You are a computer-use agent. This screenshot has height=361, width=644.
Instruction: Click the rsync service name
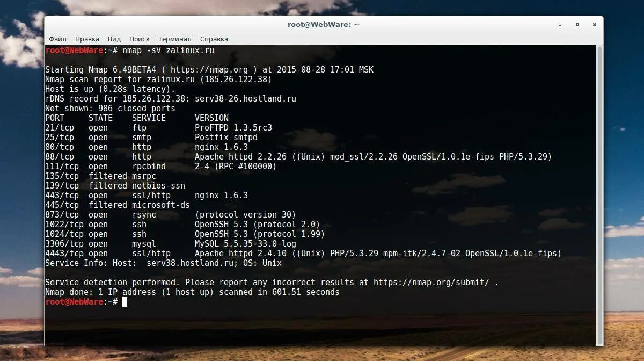144,215
